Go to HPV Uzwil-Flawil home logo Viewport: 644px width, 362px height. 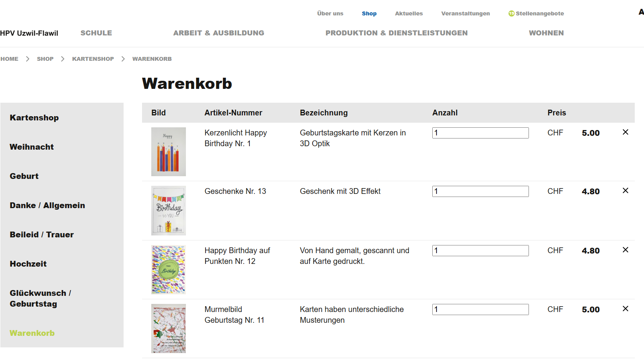[x=29, y=33]
